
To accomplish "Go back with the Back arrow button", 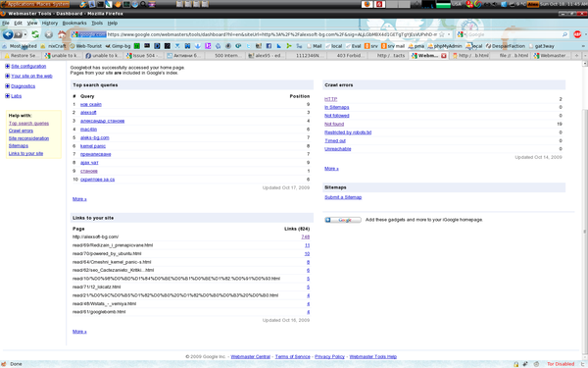I will 8,34.
